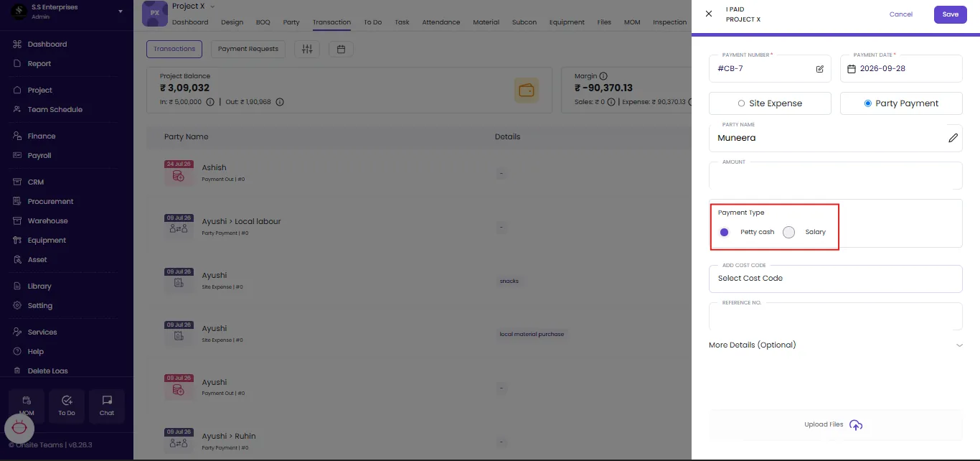The image size is (980, 461).
Task: Edit the payment number #CB-7
Action: (819, 69)
